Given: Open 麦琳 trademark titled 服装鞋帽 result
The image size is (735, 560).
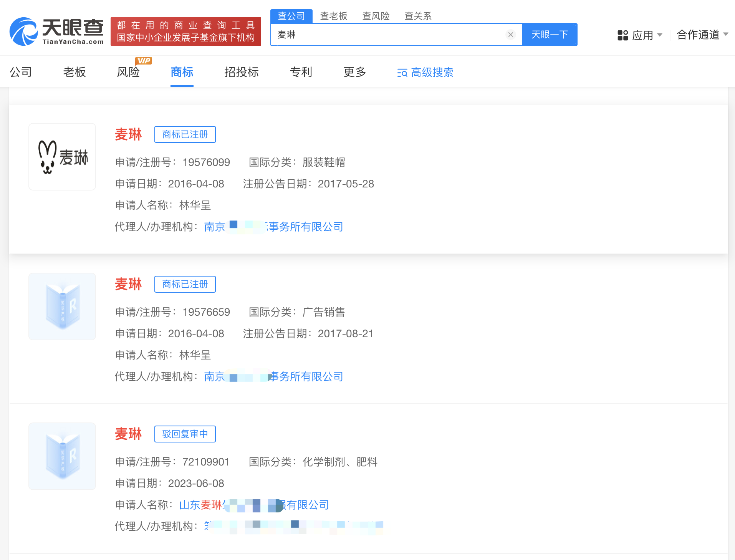Looking at the screenshot, I should (x=128, y=134).
